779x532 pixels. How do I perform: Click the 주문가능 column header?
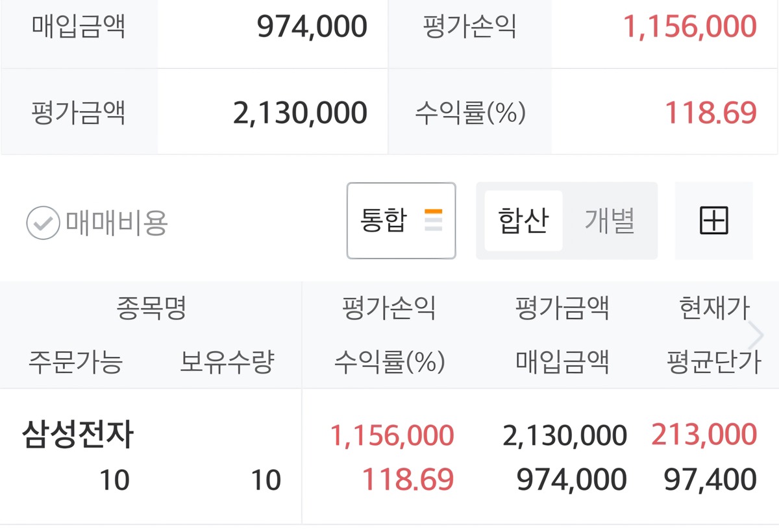pyautogui.click(x=75, y=361)
